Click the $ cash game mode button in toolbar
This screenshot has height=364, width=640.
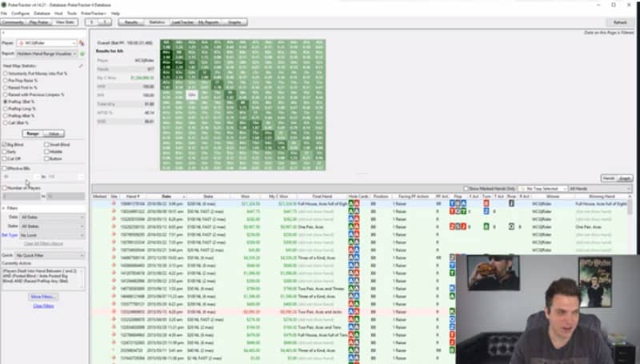(92, 22)
